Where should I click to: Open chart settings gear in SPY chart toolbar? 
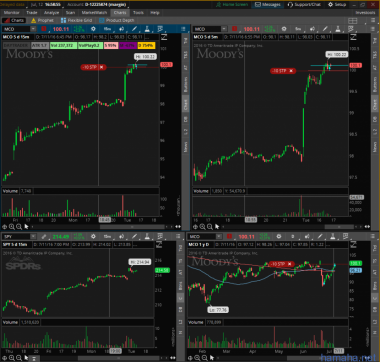(93, 236)
